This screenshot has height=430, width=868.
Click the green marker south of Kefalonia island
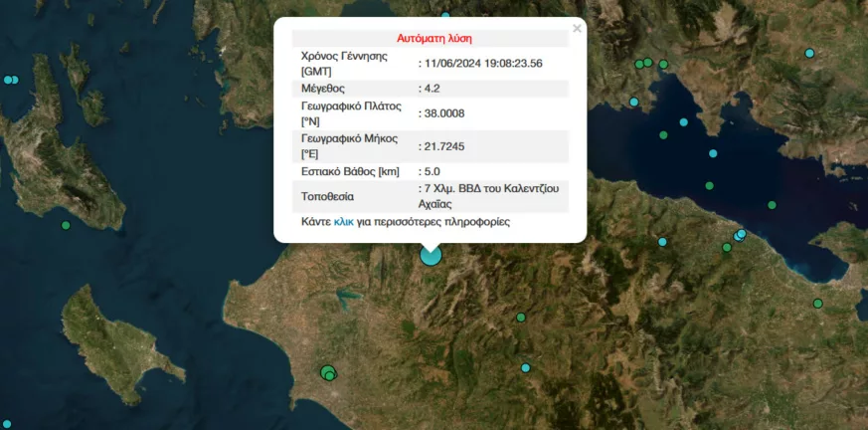66,226
